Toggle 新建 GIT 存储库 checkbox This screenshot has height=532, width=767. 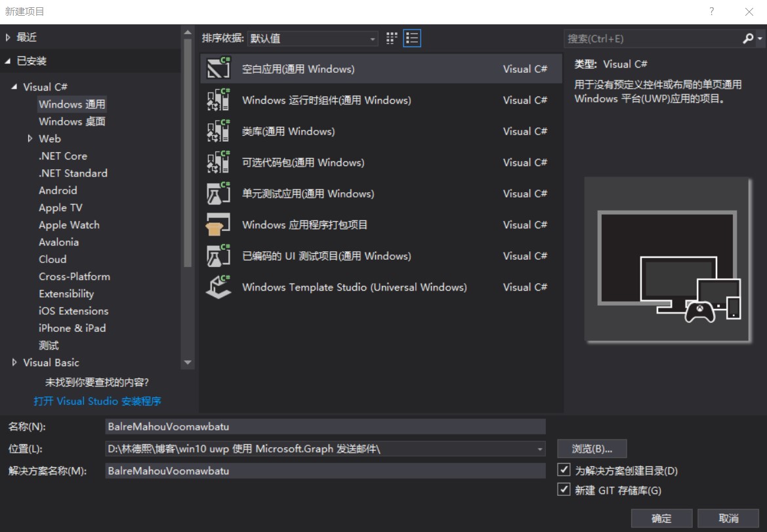point(564,489)
